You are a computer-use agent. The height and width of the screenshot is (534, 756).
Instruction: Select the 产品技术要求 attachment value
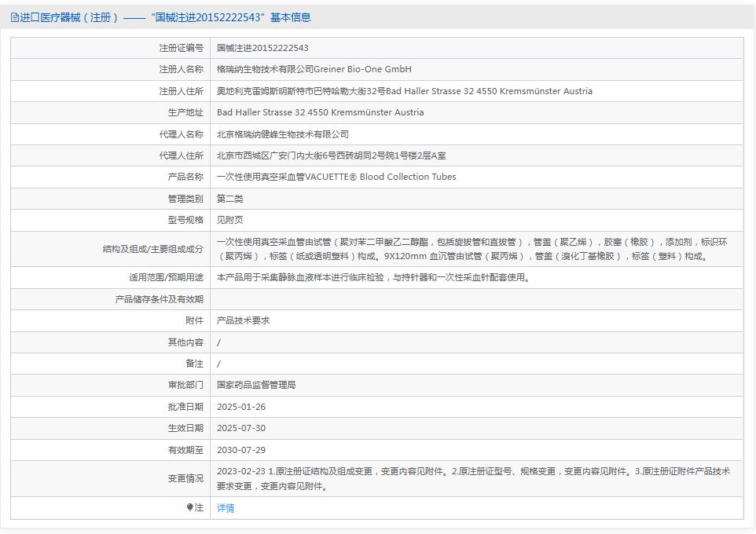point(244,320)
